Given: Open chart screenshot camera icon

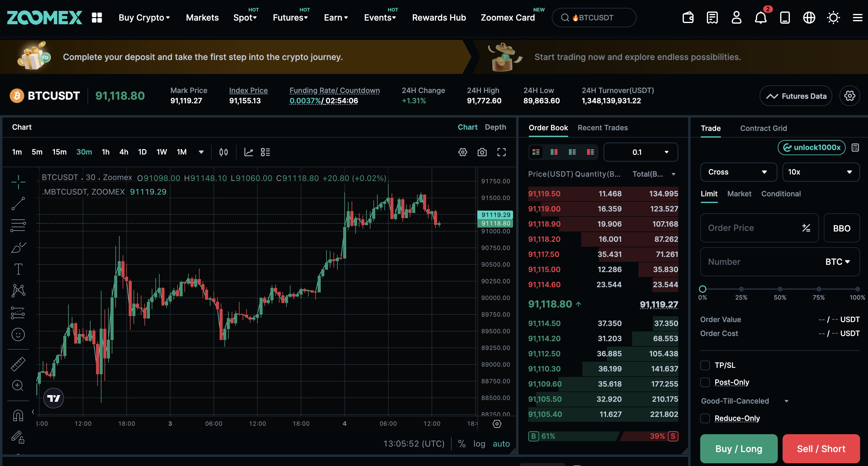Looking at the screenshot, I should tap(482, 152).
